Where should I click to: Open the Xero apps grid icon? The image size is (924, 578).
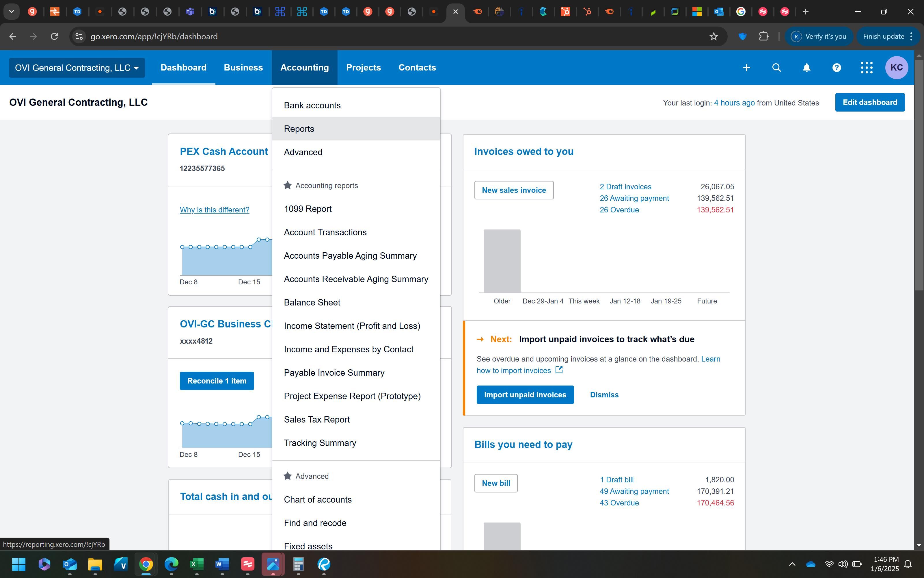click(x=867, y=68)
